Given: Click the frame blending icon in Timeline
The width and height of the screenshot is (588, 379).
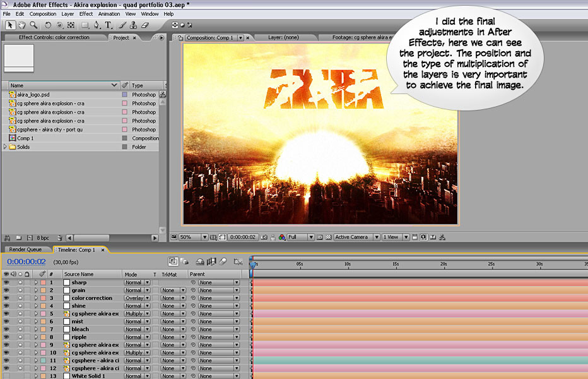Looking at the screenshot, I should (x=211, y=262).
